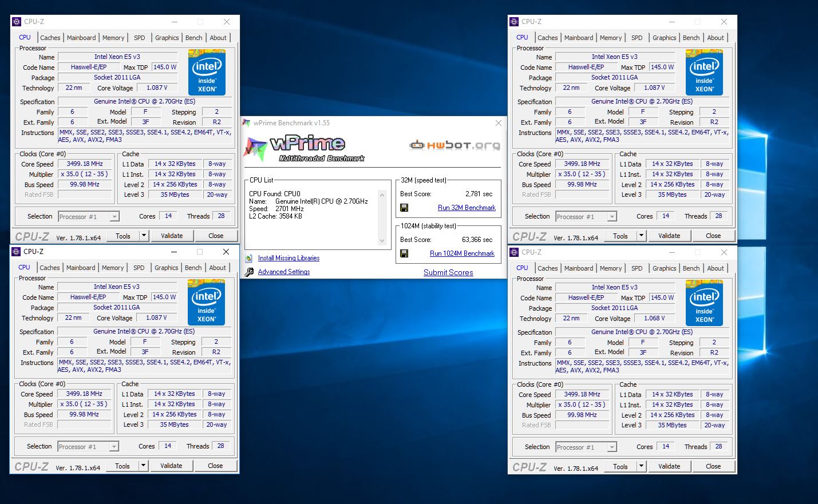
Task: Click the floppy save icon beside Run 1024M Benchmark
Action: (404, 253)
